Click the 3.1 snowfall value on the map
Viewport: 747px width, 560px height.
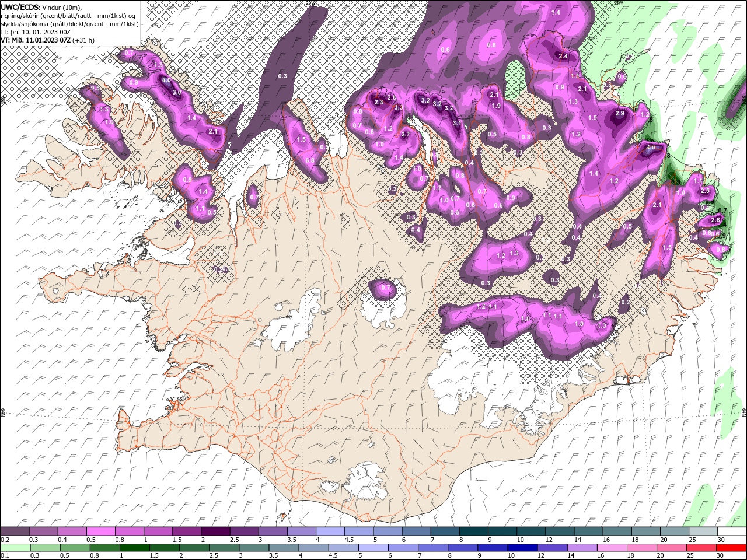457,124
